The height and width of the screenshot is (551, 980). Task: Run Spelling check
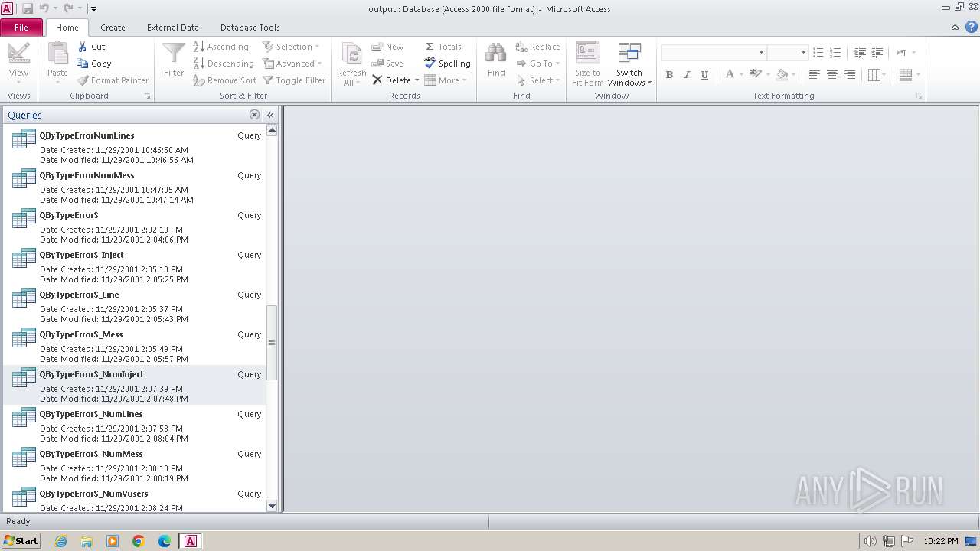pos(447,64)
